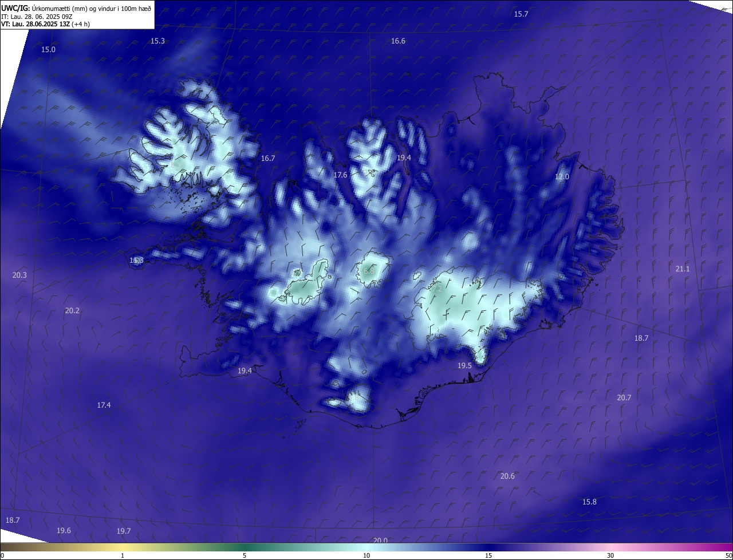
Task: Click the 7.2 value on the large southeast glacier
Action: click(436, 290)
